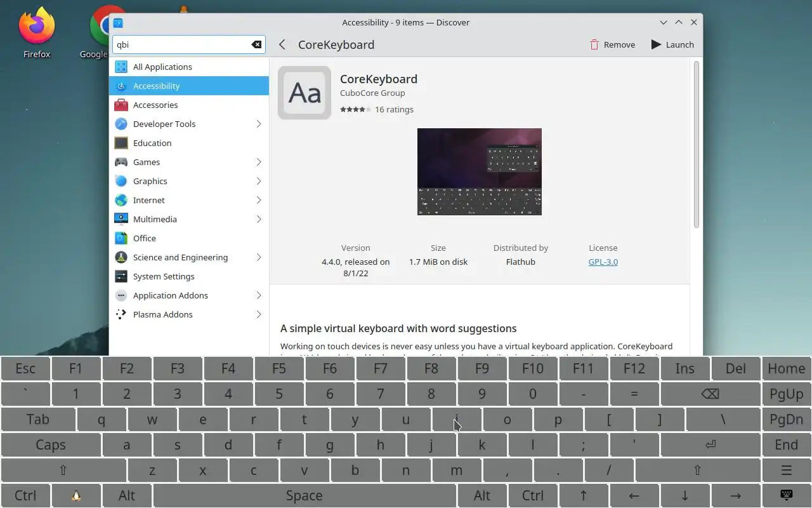Screen dimensions: 812x508
Task: Tap the PgDn key
Action: 787,420
